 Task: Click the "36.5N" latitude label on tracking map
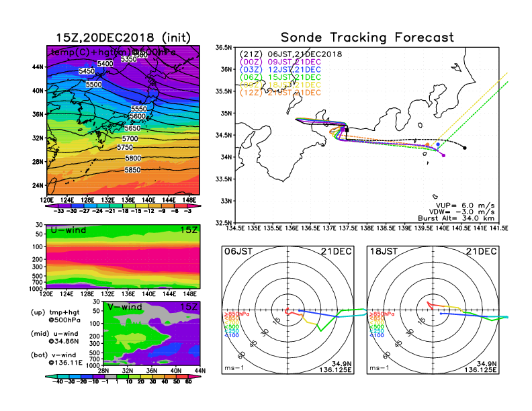224,48
